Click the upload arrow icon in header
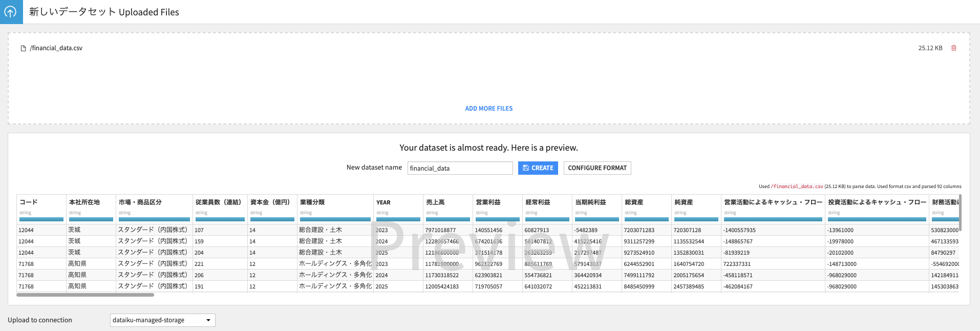 tap(11, 12)
